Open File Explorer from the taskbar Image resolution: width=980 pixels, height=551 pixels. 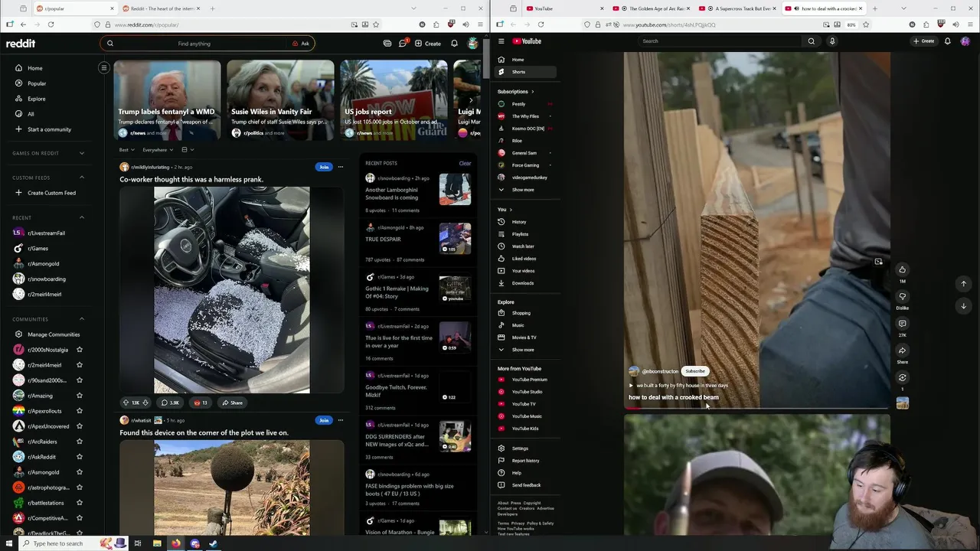pos(157,543)
